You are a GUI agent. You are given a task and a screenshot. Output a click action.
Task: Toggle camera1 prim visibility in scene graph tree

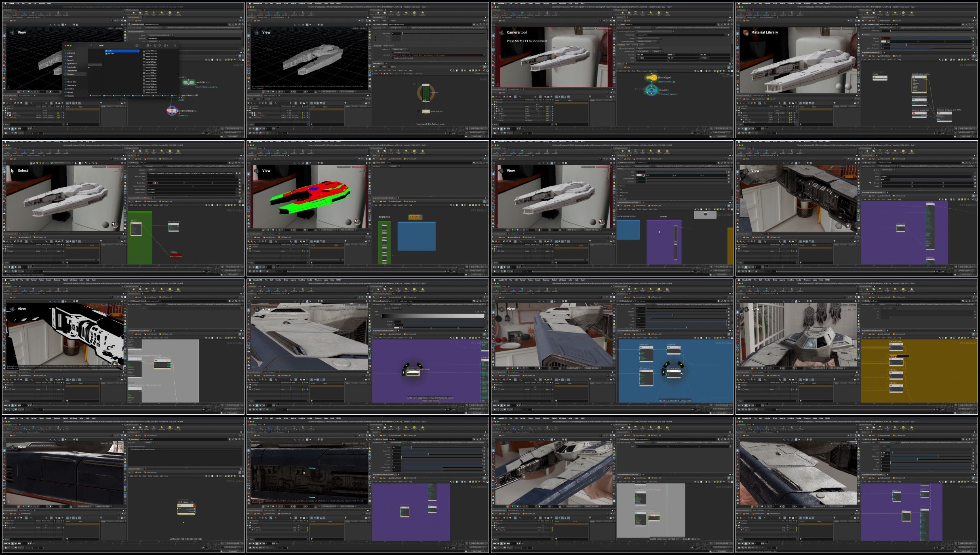[549, 116]
